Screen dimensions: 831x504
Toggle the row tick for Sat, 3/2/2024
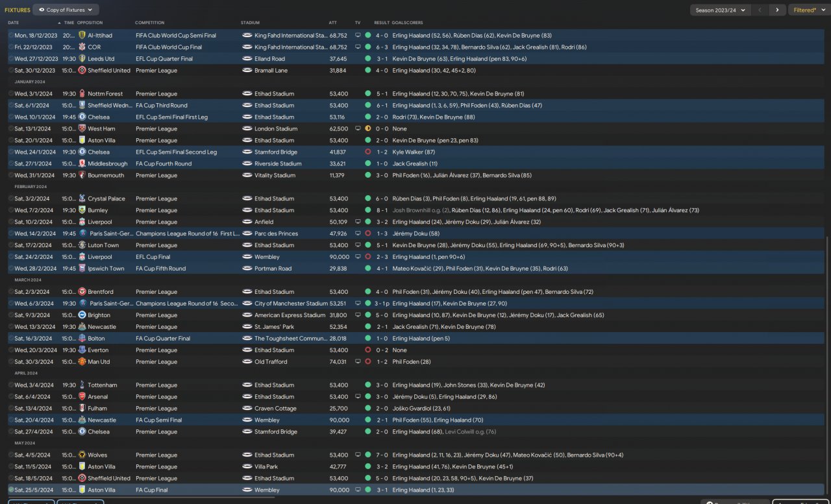(x=11, y=199)
